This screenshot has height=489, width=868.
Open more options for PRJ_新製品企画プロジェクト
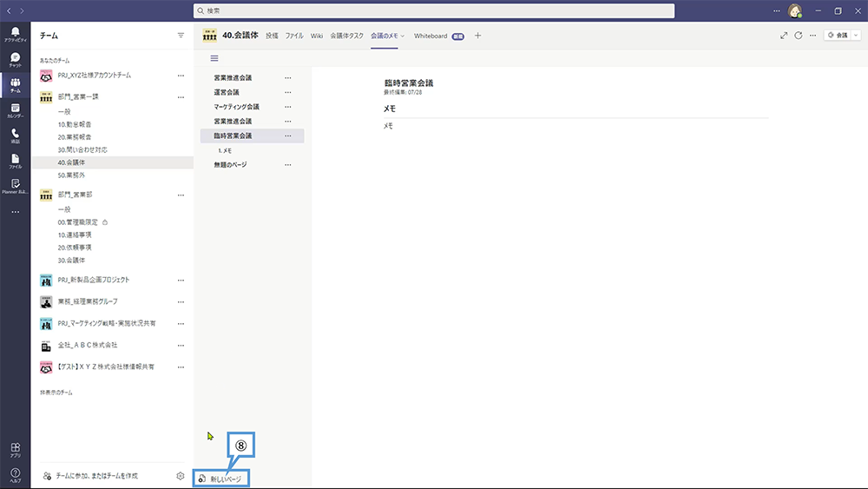tap(181, 281)
